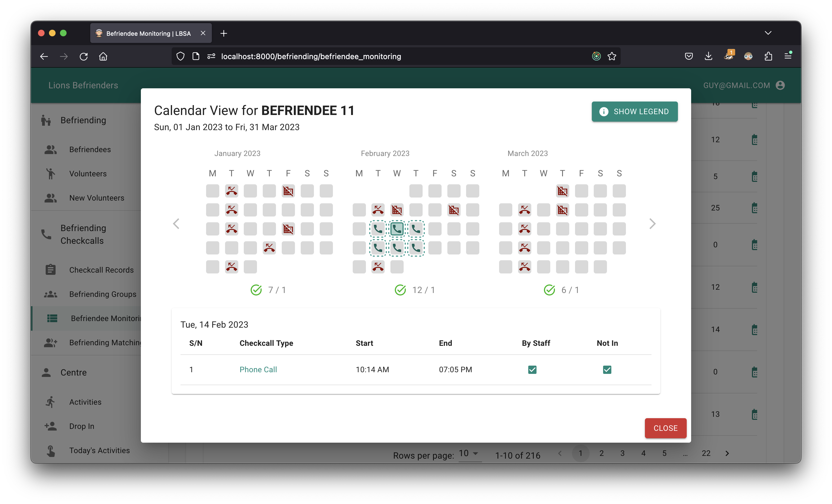
Task: Click the browser address bar URL
Action: (311, 56)
